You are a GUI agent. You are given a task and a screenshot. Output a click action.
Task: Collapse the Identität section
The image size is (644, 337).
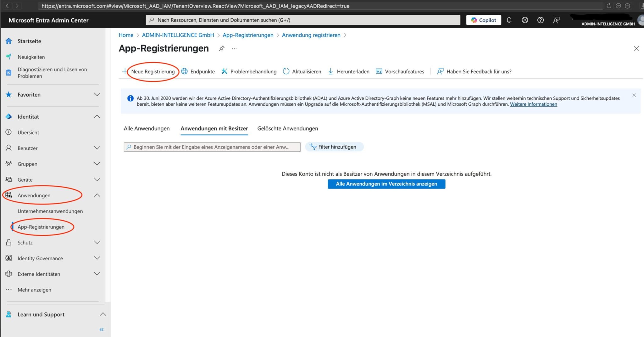(x=97, y=116)
